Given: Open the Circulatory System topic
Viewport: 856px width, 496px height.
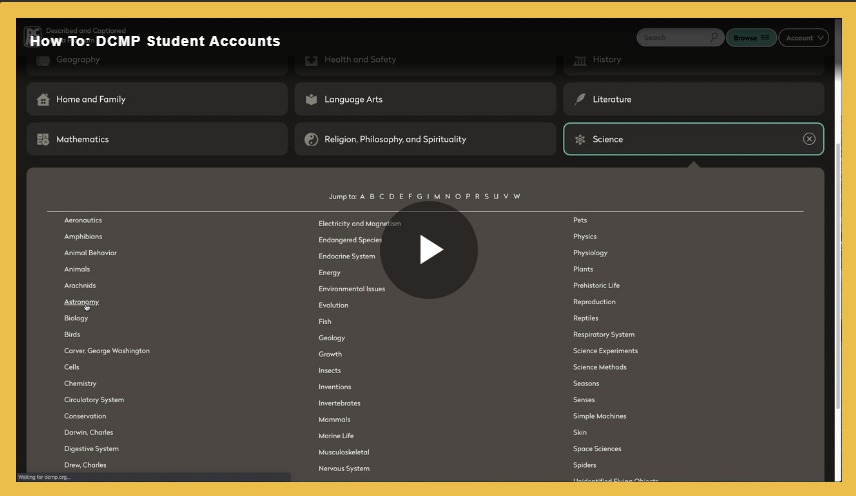Looking at the screenshot, I should tap(94, 400).
